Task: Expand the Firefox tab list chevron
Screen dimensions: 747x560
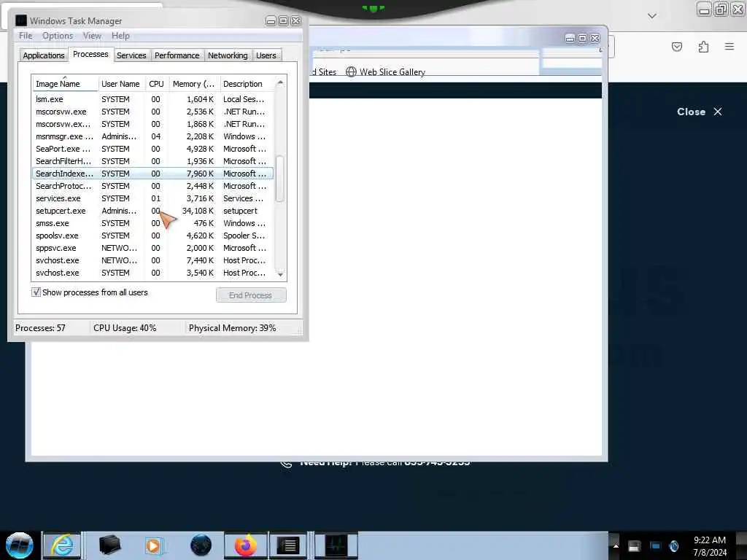Action: (652, 16)
